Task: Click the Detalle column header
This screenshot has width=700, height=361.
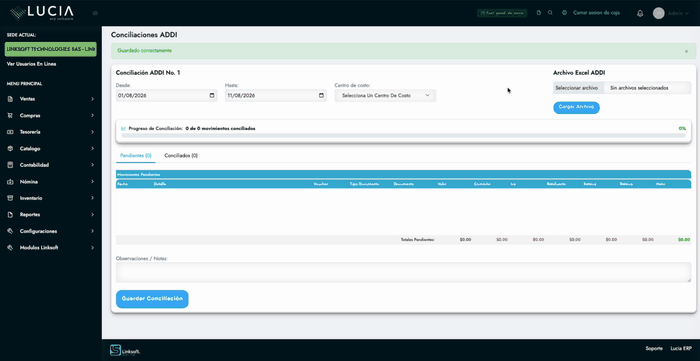Action: [160, 184]
